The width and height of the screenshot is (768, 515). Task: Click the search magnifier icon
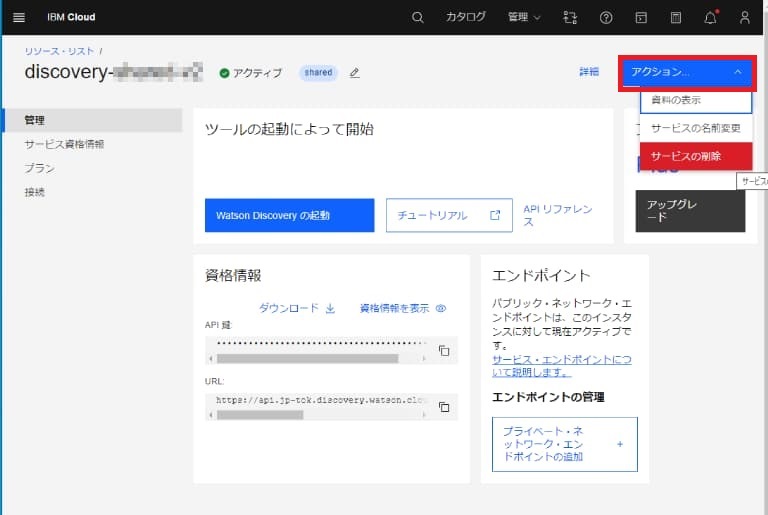(x=418, y=17)
